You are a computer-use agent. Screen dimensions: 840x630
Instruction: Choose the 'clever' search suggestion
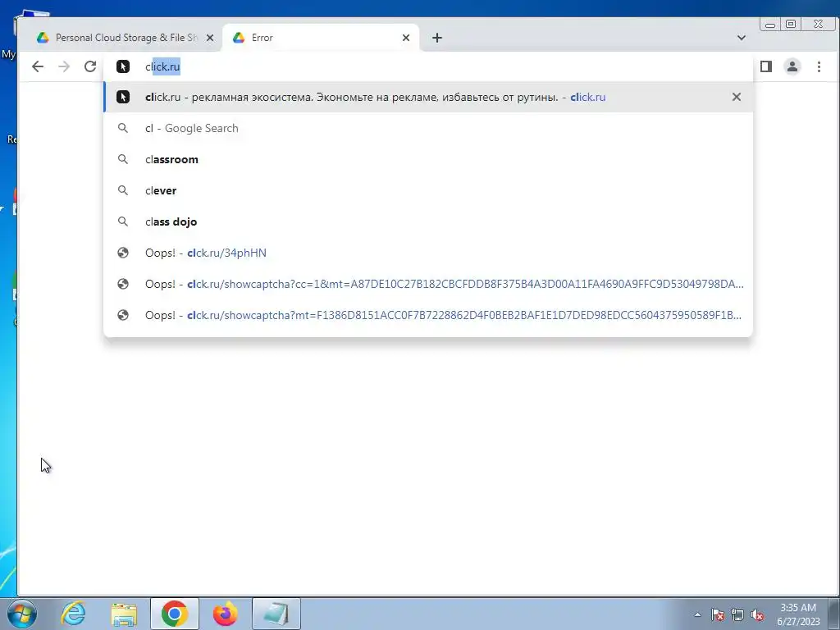[x=428, y=190]
